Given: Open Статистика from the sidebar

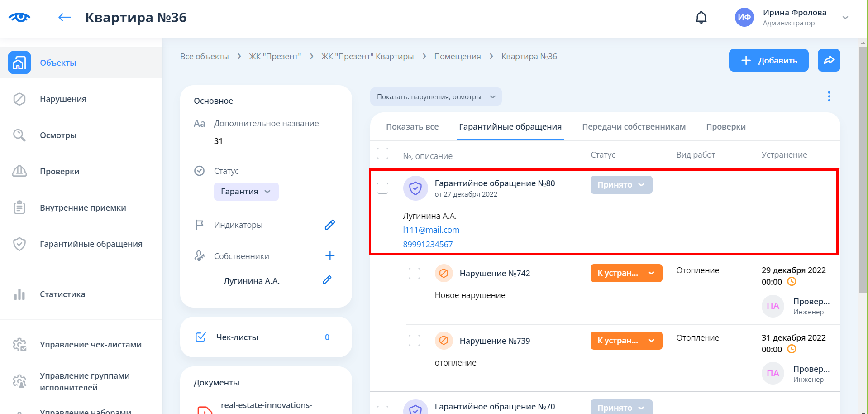Looking at the screenshot, I should click(x=62, y=294).
